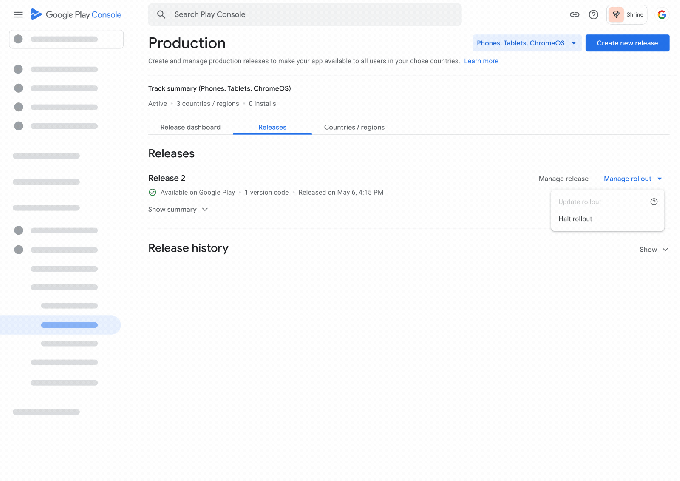Image resolution: width=680 pixels, height=481 pixels.
Task: Choose Halt rollout from the menu
Action: point(576,218)
